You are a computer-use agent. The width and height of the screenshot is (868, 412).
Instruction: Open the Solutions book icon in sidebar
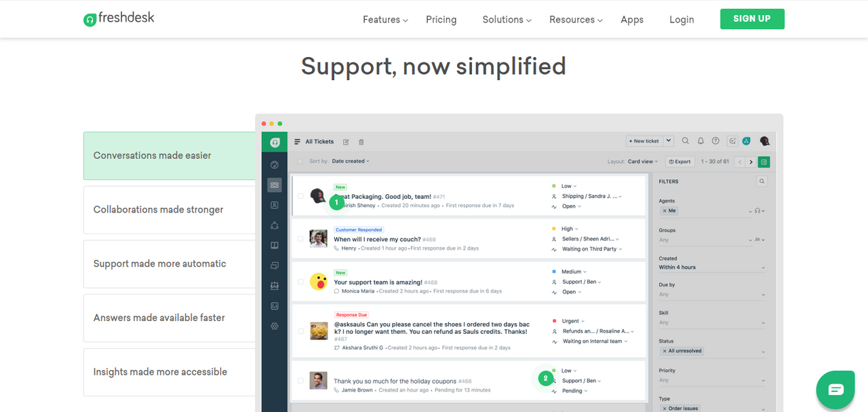[275, 246]
